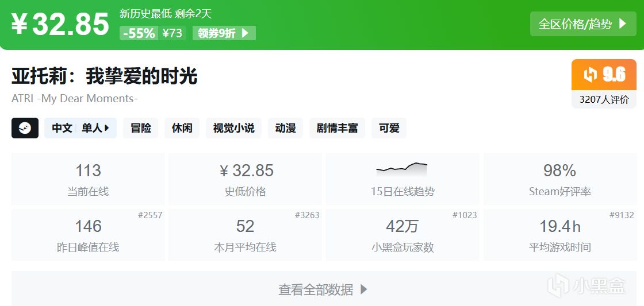Select the 休闲 genre tag

[x=182, y=128]
